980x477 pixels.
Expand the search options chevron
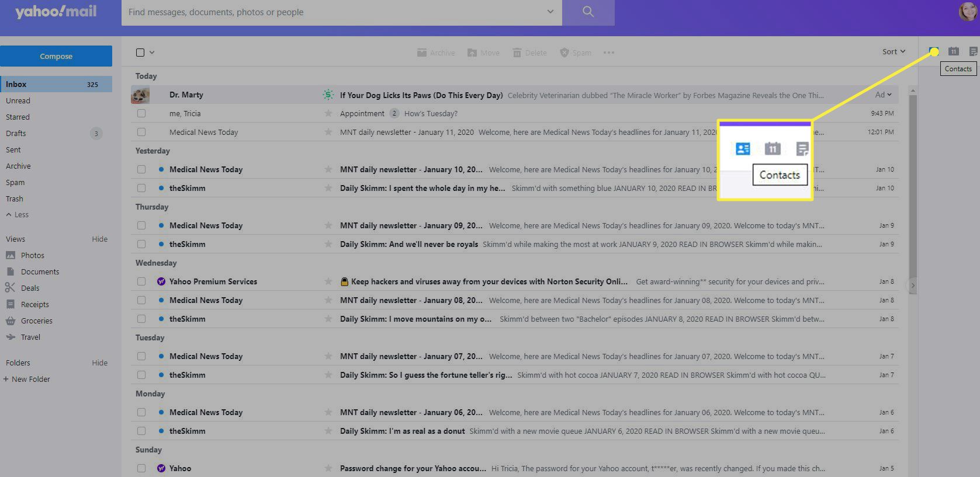(x=550, y=12)
